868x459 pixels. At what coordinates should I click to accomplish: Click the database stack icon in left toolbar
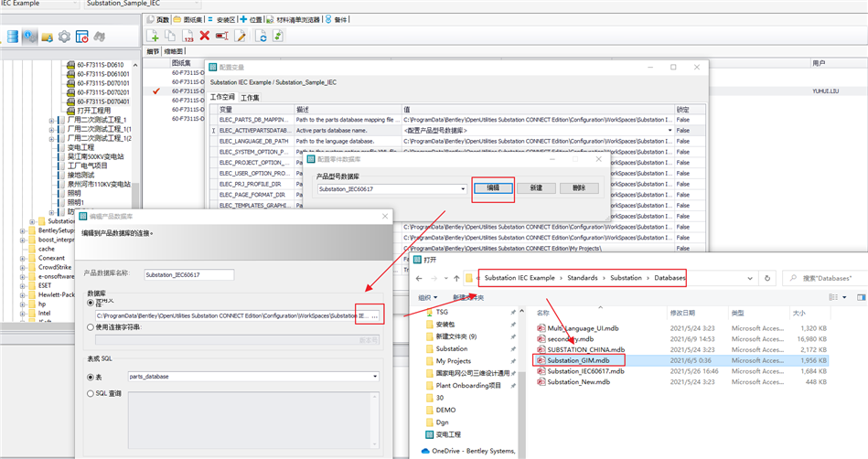(12, 37)
